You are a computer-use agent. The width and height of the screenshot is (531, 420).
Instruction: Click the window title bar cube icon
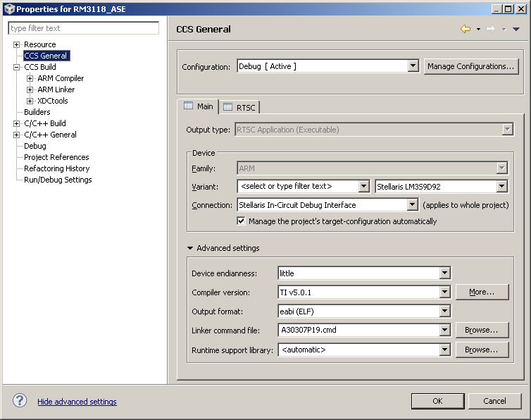(9, 9)
